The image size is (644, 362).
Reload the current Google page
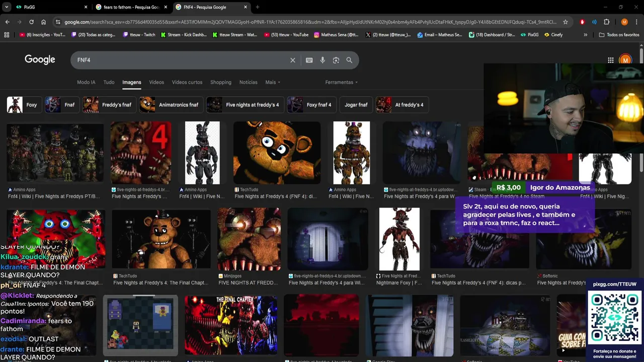point(31,22)
